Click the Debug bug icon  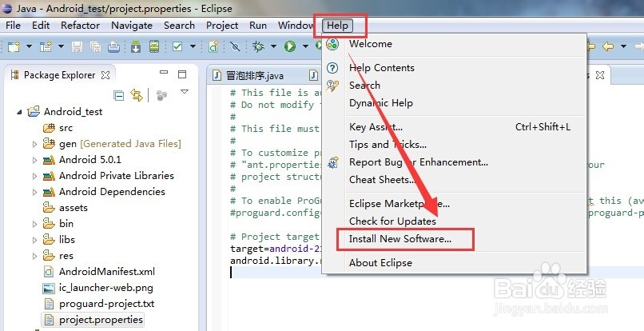coord(258,46)
